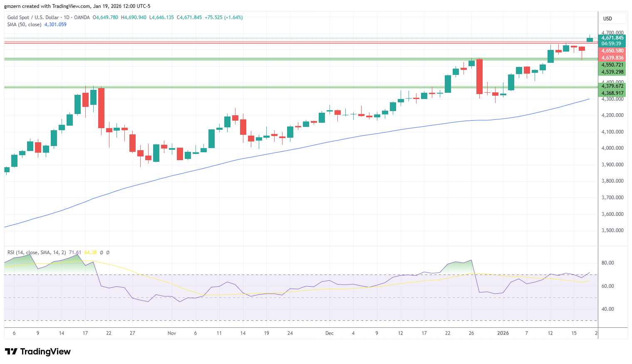Select the green 4,368.917 price level label
Screen dimensions: 632x364
coord(612,93)
